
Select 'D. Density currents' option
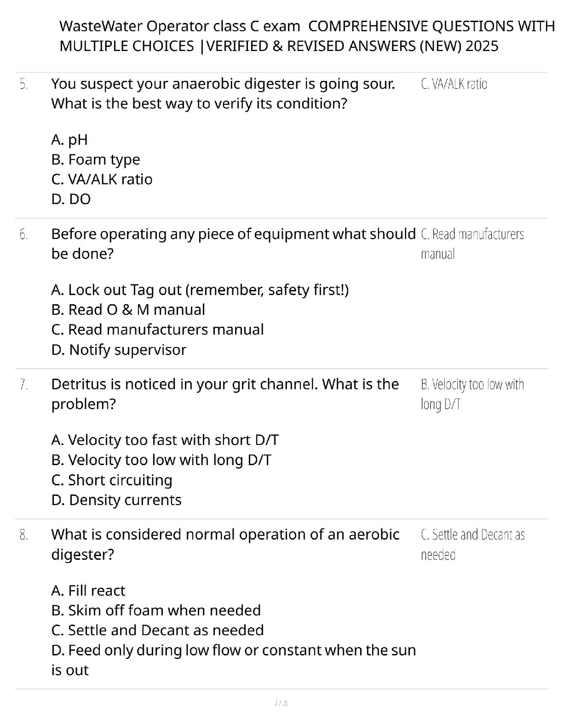point(116,500)
